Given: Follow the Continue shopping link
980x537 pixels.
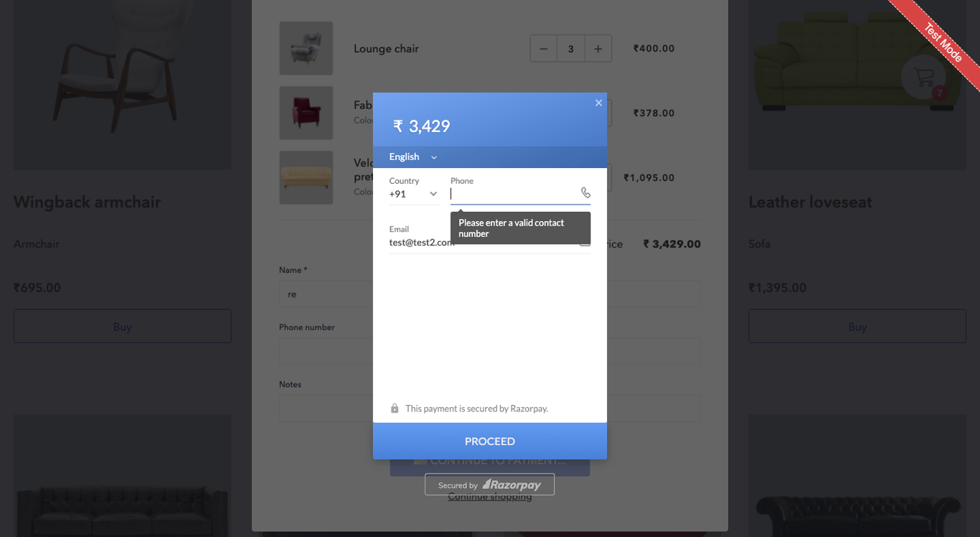Looking at the screenshot, I should 490,497.
